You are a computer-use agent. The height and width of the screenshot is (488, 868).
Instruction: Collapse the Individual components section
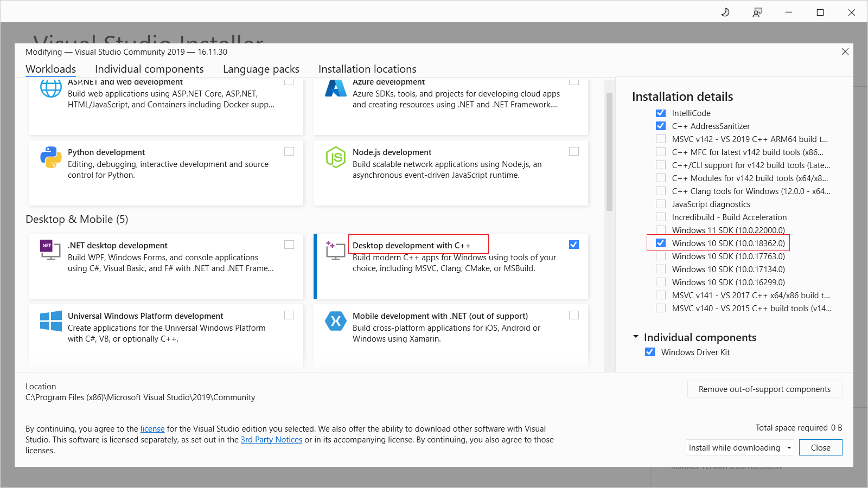point(636,337)
